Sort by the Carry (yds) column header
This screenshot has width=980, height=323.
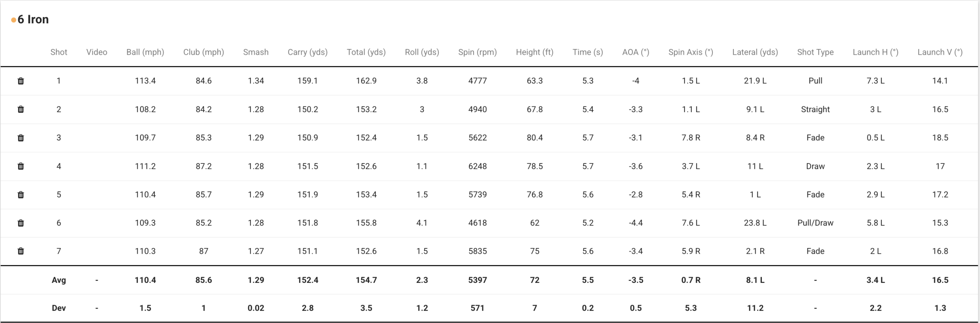(307, 52)
